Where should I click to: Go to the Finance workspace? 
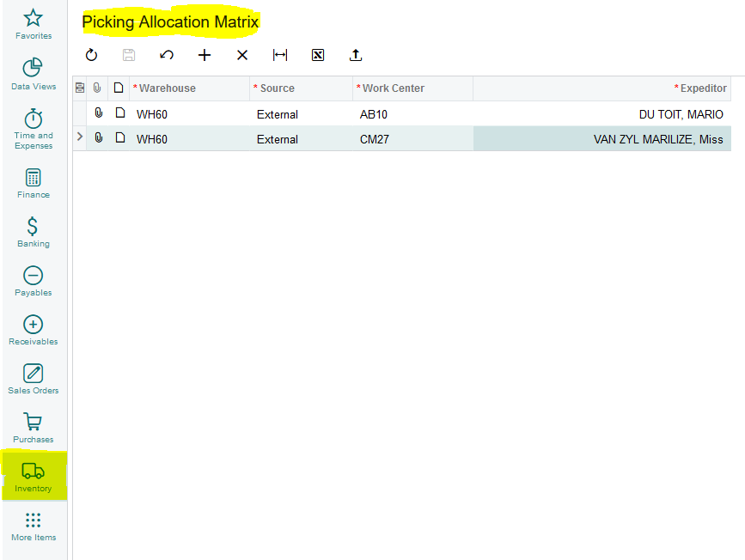click(x=34, y=183)
